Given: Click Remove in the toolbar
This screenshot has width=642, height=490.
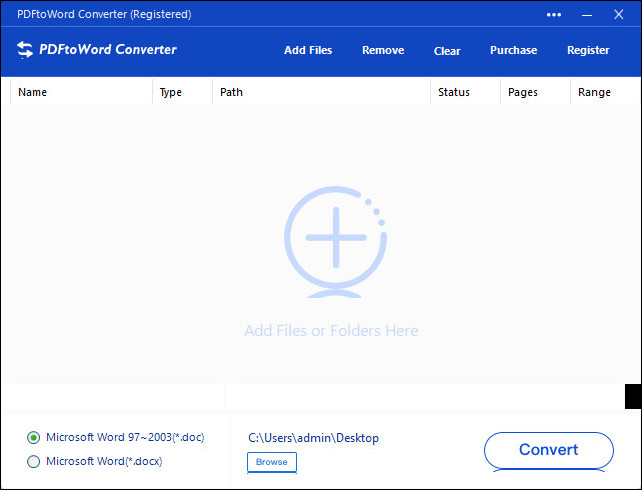Looking at the screenshot, I should tap(383, 50).
